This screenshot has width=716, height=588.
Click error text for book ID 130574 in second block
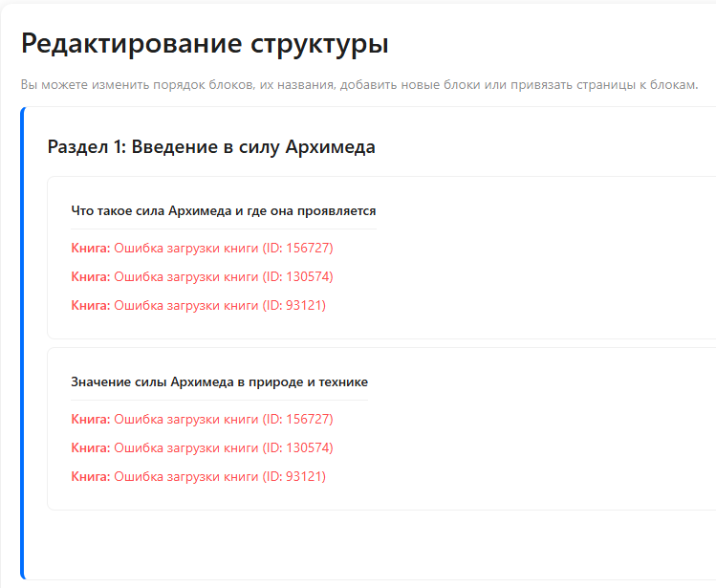[x=224, y=448]
